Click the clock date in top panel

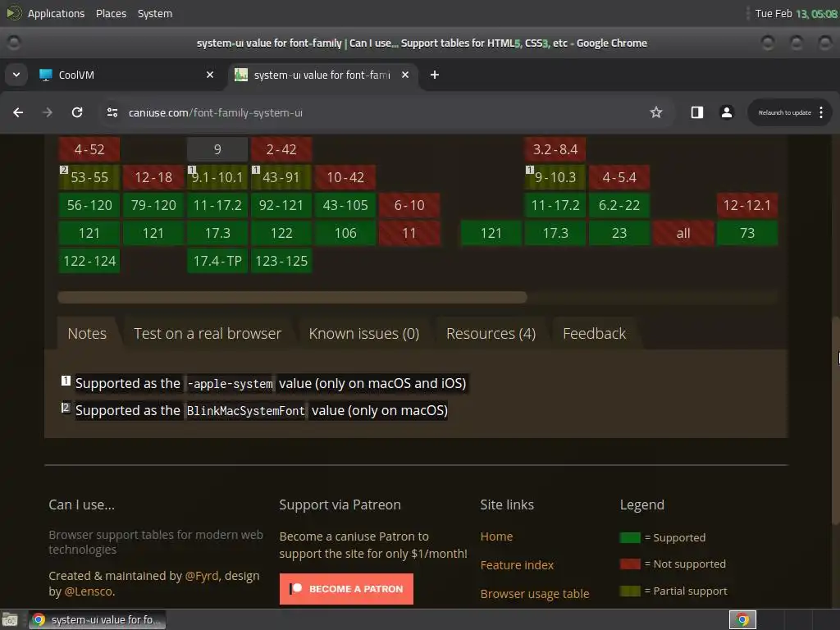click(x=796, y=13)
